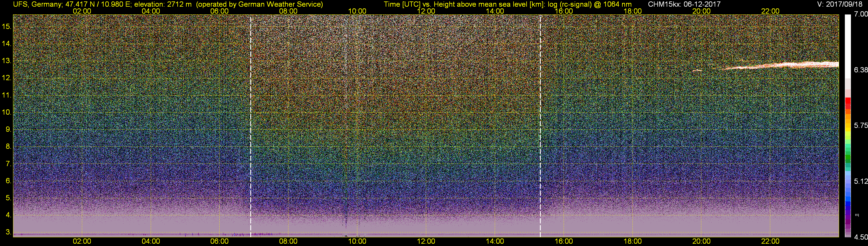Viewport: 868px width, 246px height.
Task: Click the small cloud patch near 20:00
Action: (697, 70)
